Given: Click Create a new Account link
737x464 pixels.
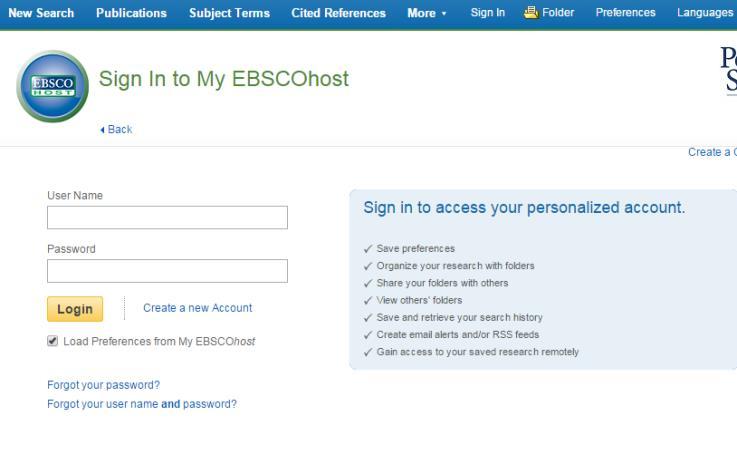Looking at the screenshot, I should coord(197,308).
